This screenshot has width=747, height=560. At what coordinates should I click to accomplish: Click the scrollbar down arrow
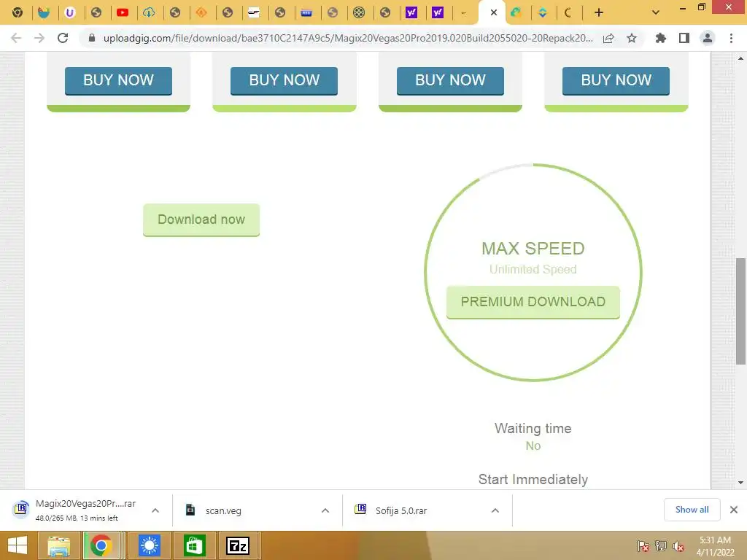click(x=740, y=483)
